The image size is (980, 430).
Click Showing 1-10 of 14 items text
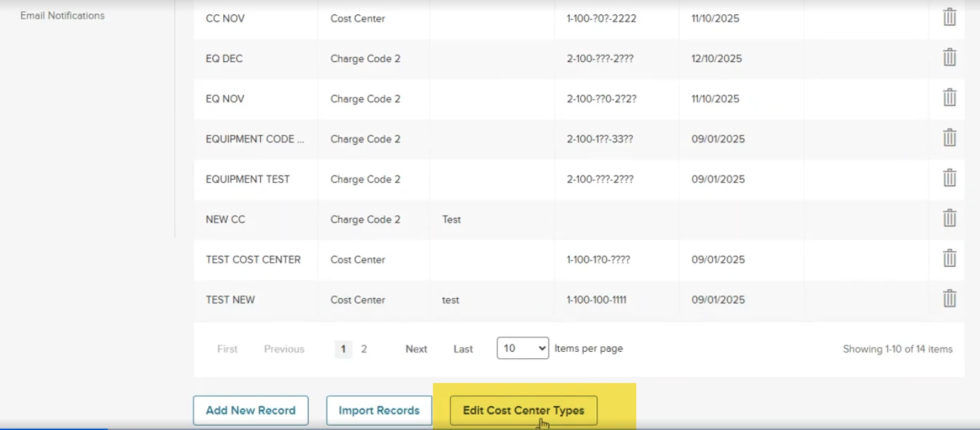pyautogui.click(x=898, y=349)
